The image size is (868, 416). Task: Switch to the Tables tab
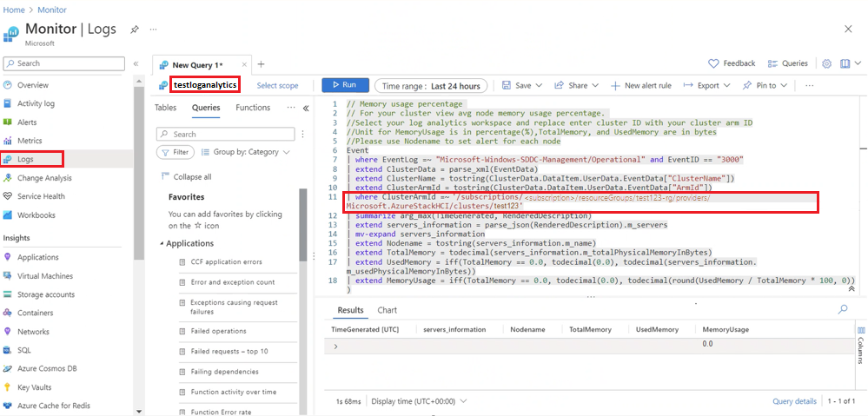[165, 108]
